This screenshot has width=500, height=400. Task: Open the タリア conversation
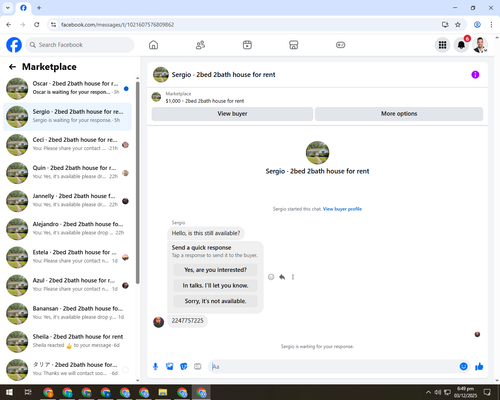click(67, 370)
